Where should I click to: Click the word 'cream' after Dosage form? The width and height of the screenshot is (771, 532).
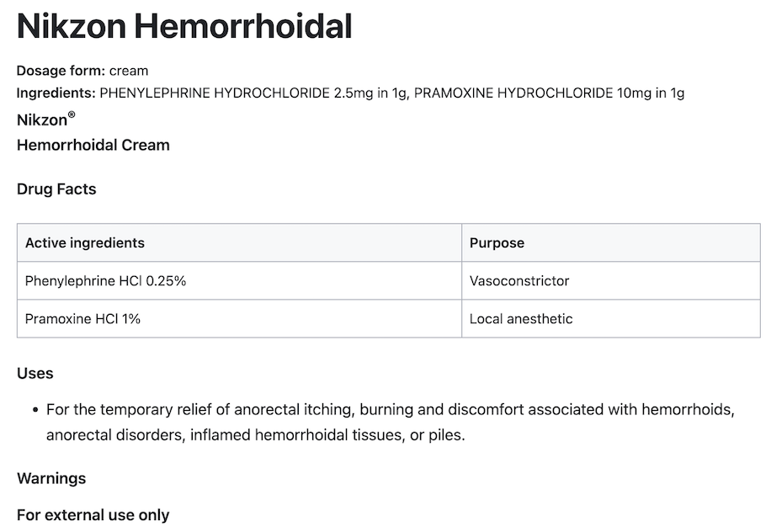tap(129, 71)
